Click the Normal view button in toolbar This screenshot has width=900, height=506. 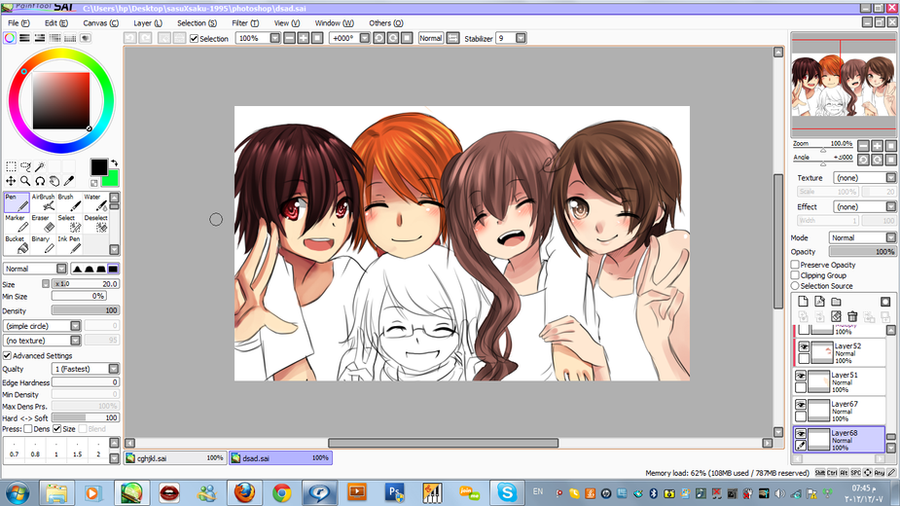(430, 38)
